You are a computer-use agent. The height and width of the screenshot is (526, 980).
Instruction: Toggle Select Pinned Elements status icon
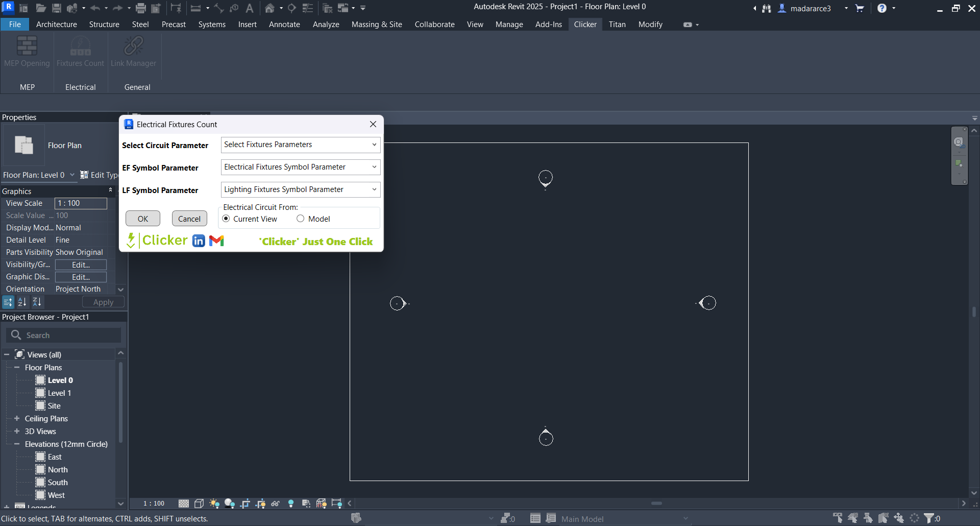(x=868, y=518)
